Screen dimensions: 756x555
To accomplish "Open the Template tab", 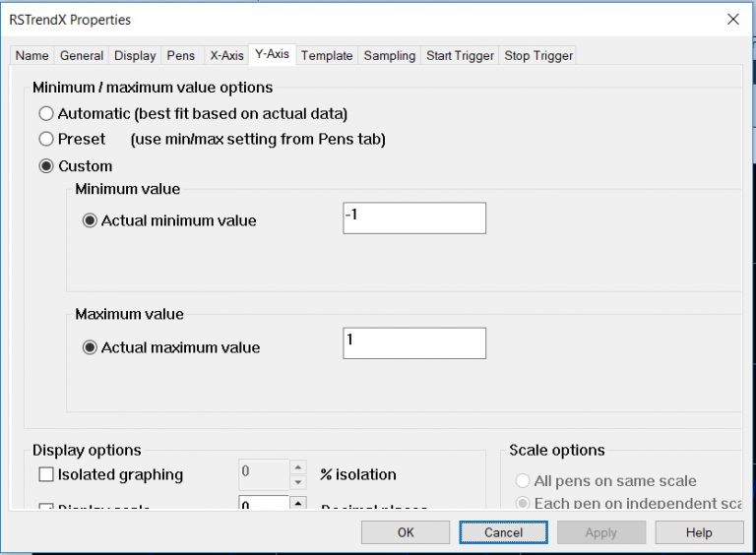I will pos(327,56).
